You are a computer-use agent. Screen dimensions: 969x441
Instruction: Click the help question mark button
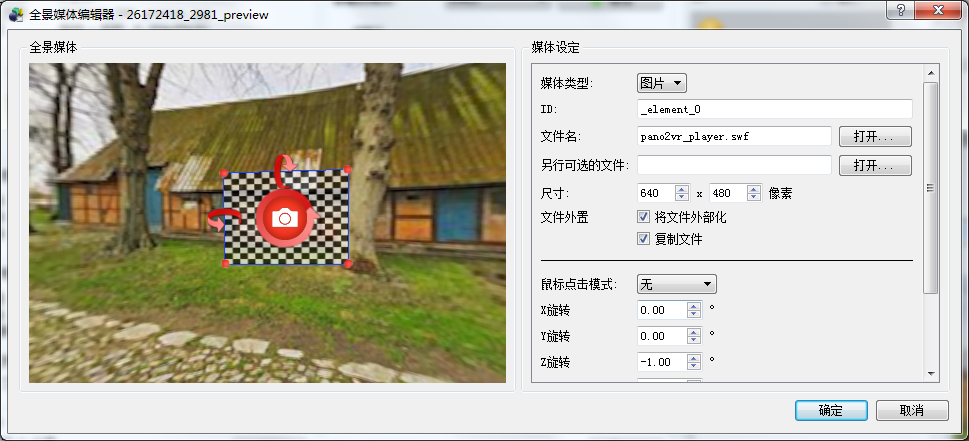pyautogui.click(x=902, y=10)
